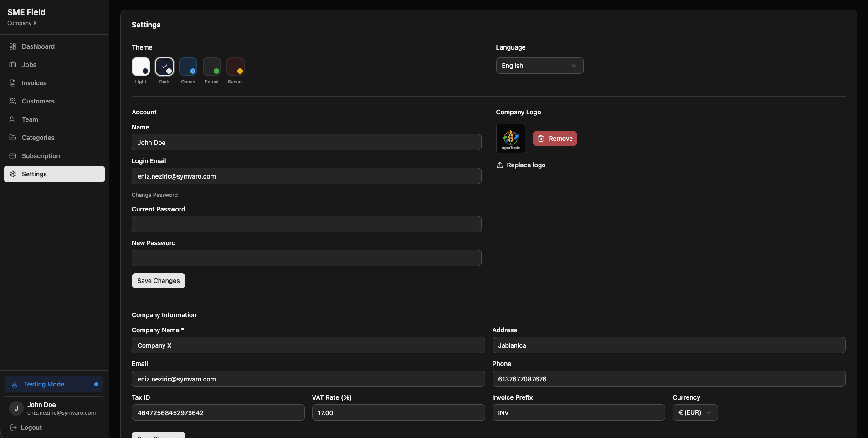This screenshot has width=868, height=438.
Task: Go to the Subscription menu item
Action: pyautogui.click(x=41, y=156)
